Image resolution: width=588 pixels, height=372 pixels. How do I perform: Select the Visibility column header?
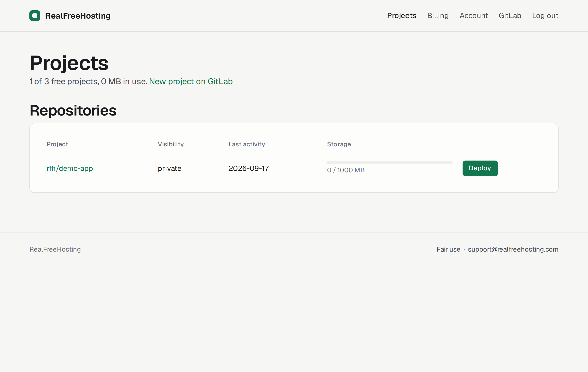point(171,144)
